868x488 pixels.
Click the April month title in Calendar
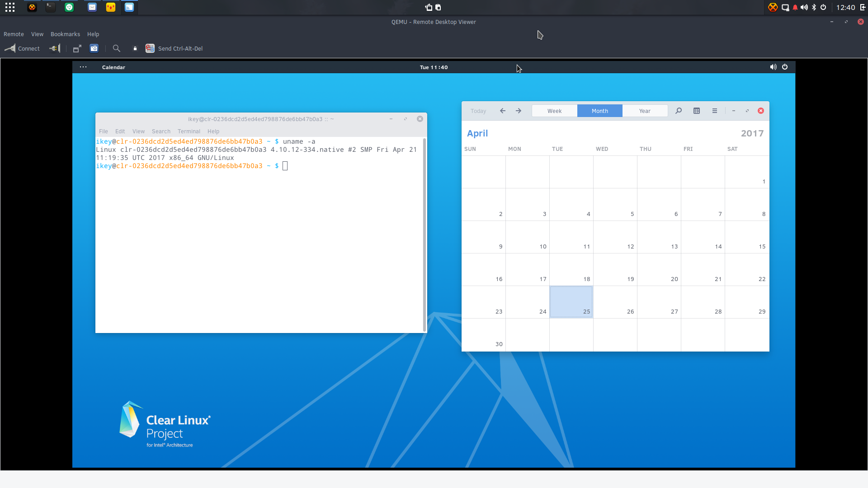coord(477,133)
